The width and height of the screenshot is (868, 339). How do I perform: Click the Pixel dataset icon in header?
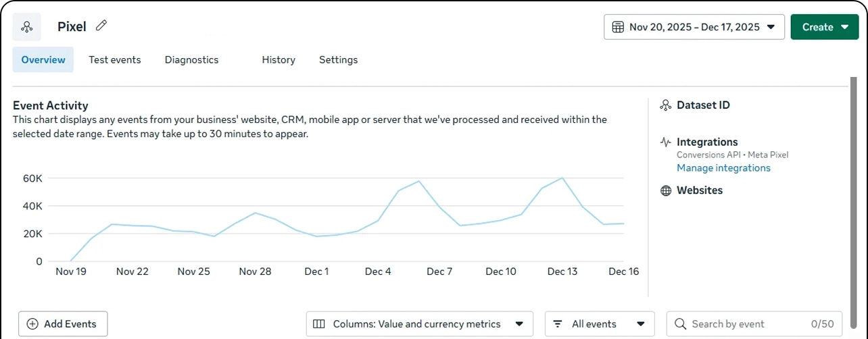[27, 27]
